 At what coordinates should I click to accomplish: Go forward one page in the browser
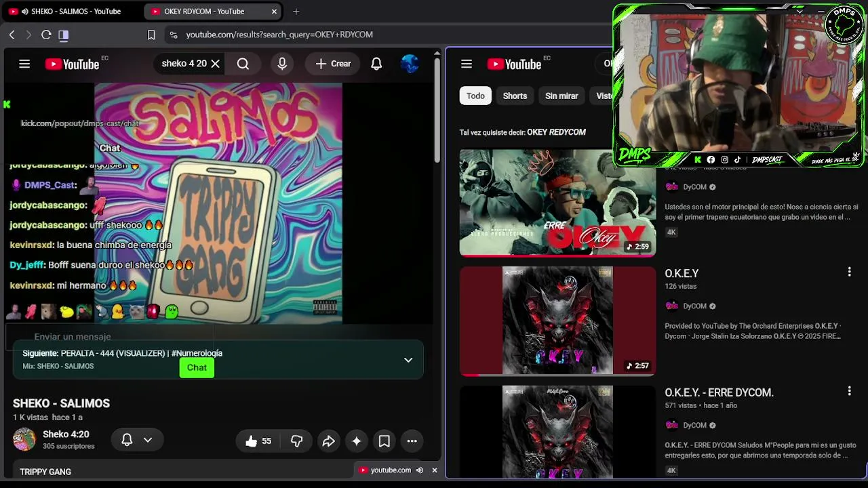(x=28, y=35)
